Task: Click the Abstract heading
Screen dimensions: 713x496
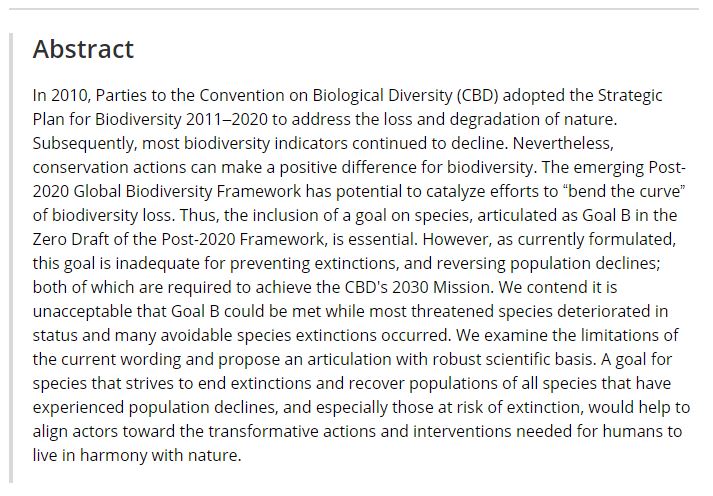Action: tap(83, 49)
